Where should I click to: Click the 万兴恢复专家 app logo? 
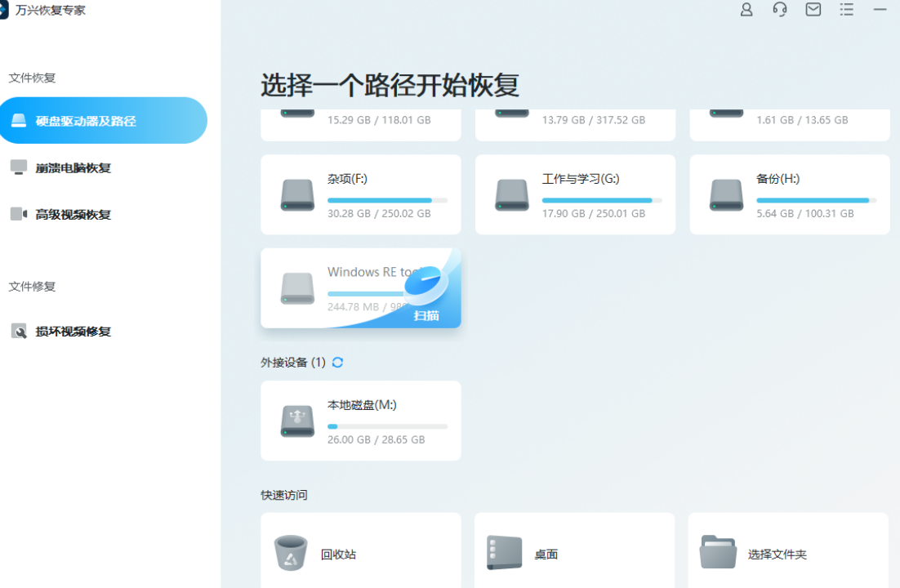(4, 10)
